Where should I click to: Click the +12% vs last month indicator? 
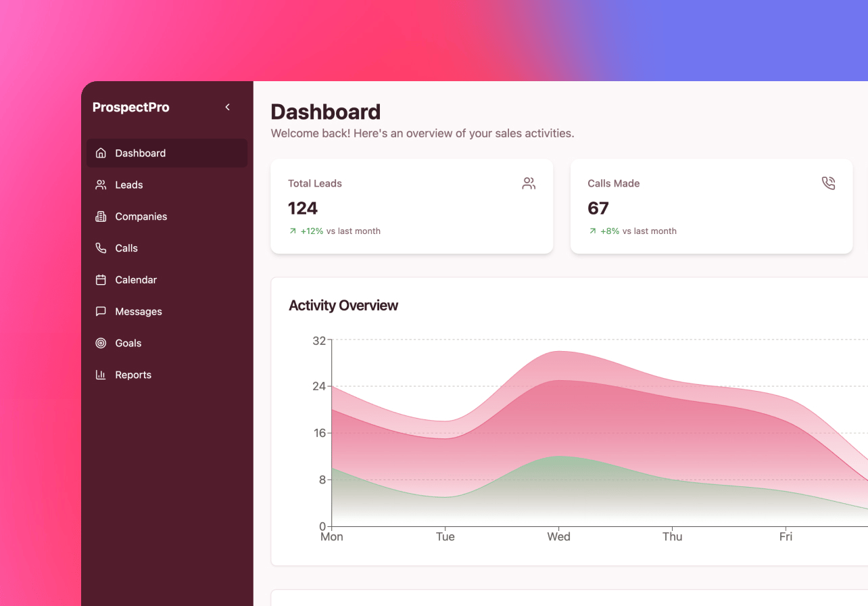[334, 231]
